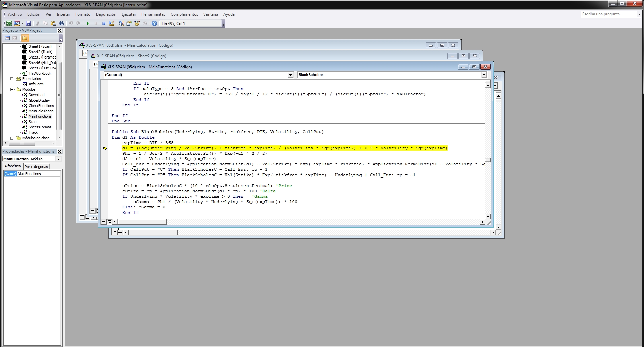Viewport: 644px width, 347px height.
Task: Click Full Module View button in MainFunctions window
Action: [x=109, y=222]
